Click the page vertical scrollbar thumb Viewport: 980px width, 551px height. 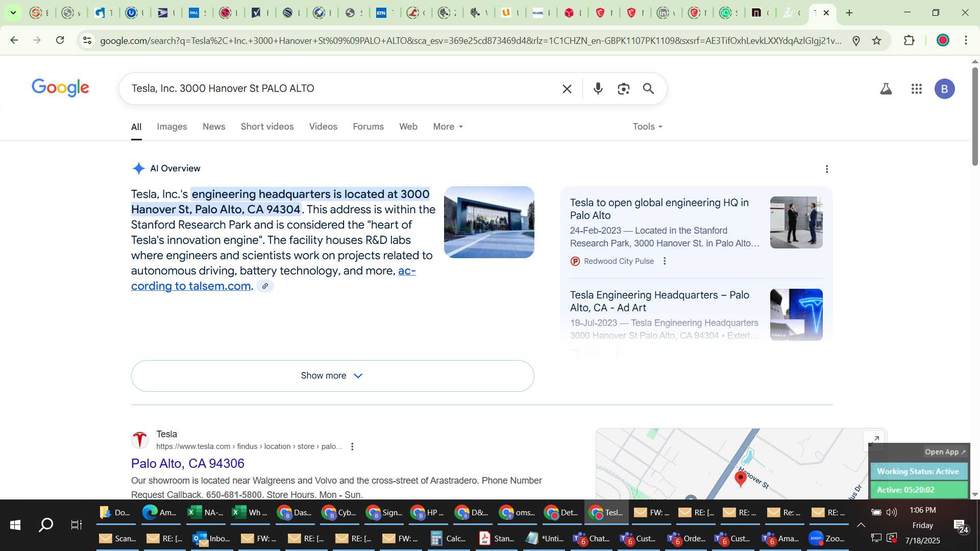tap(974, 115)
